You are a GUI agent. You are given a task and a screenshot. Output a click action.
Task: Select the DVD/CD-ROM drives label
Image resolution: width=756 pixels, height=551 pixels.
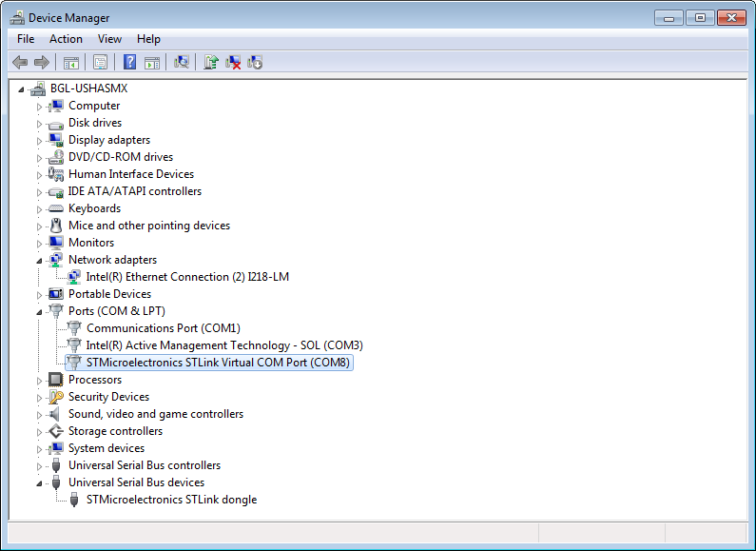coord(121,157)
